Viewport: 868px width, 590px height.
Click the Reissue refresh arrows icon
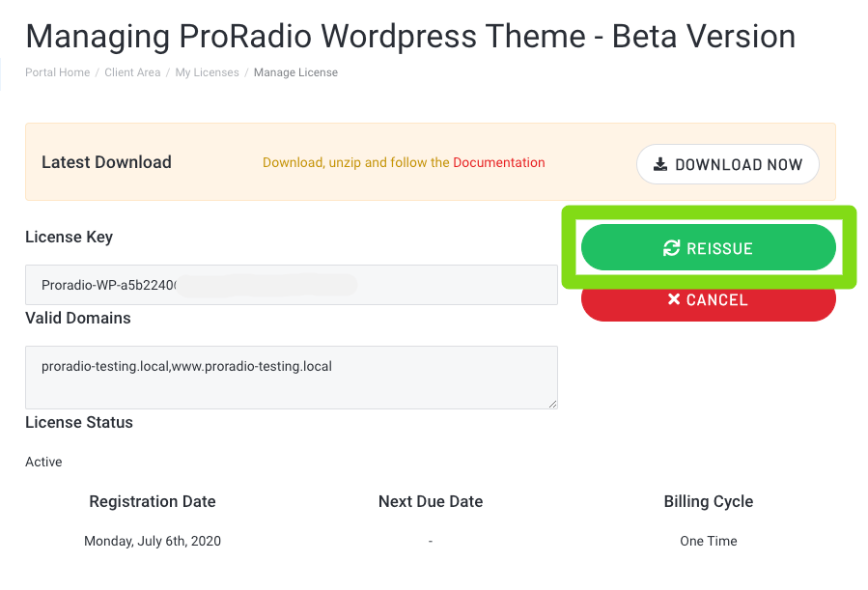pyautogui.click(x=671, y=248)
